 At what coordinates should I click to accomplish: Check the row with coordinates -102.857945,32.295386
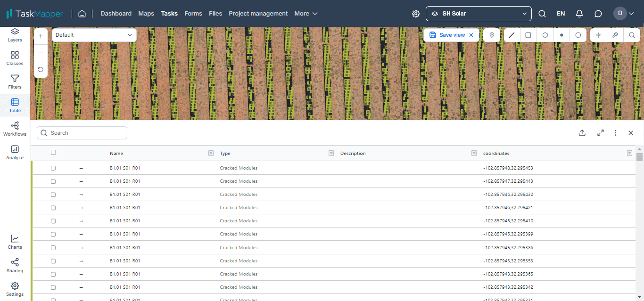click(53, 248)
